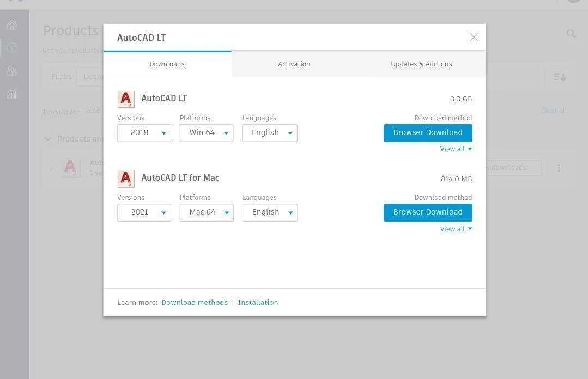The image size is (588, 379).
Task: Click the AutoCAD LT for Mac icon
Action: (x=126, y=179)
